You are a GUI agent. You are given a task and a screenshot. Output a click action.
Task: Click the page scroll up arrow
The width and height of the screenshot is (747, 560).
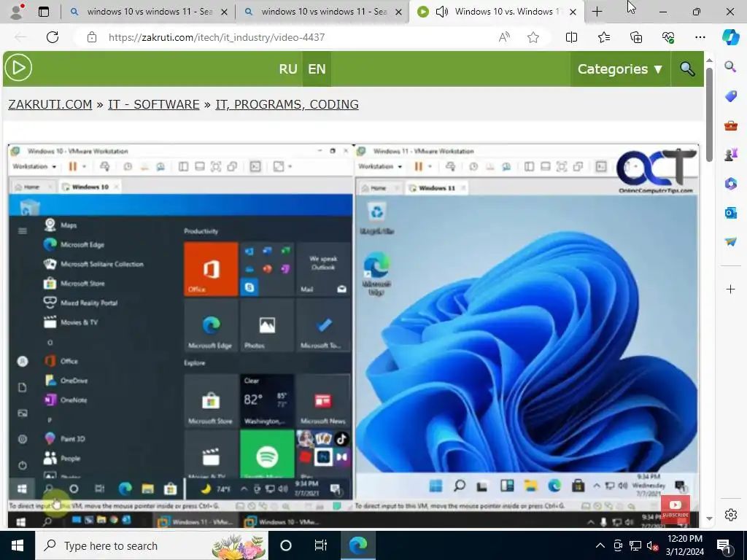(x=709, y=61)
